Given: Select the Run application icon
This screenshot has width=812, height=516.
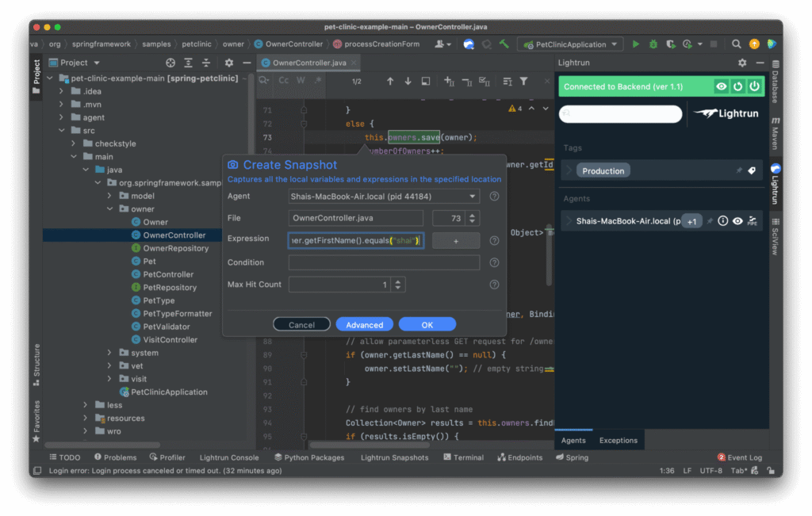Looking at the screenshot, I should (x=635, y=44).
